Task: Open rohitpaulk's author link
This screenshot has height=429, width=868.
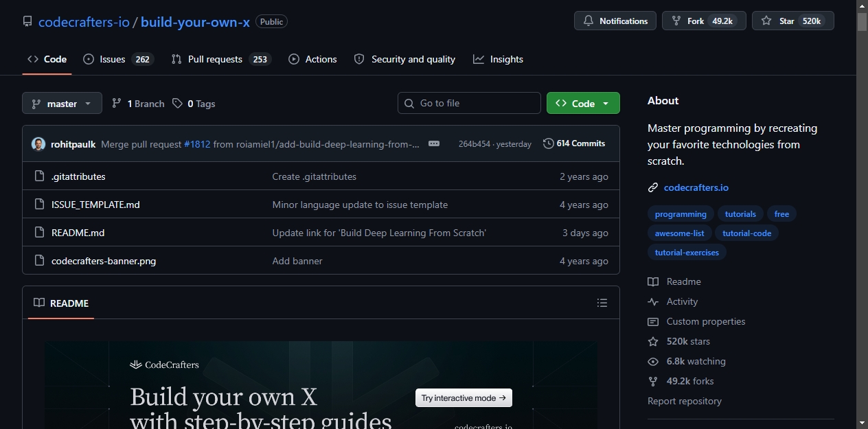Action: coord(73,144)
